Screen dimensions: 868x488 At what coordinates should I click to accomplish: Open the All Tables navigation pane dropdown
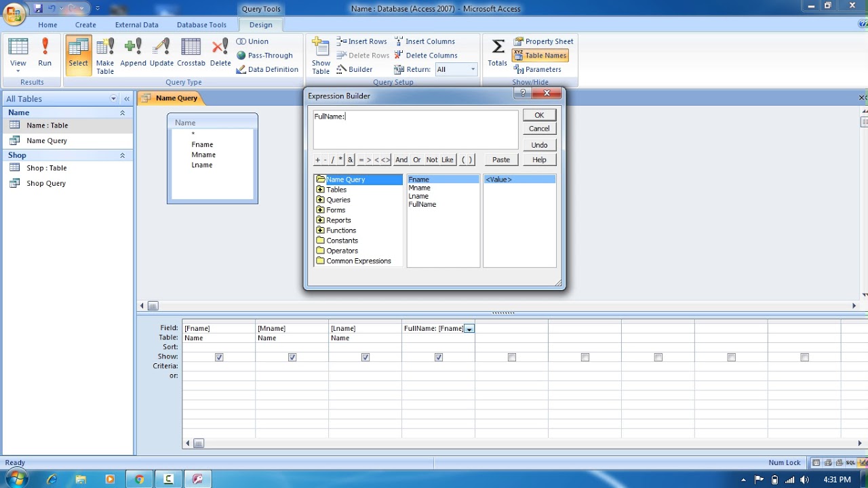coord(113,99)
